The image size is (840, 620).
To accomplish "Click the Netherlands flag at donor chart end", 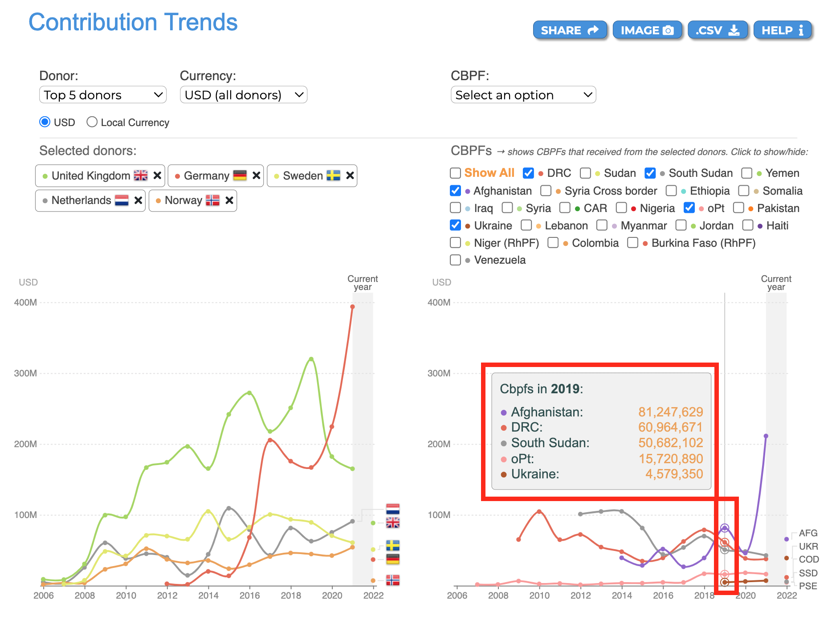I will (392, 509).
